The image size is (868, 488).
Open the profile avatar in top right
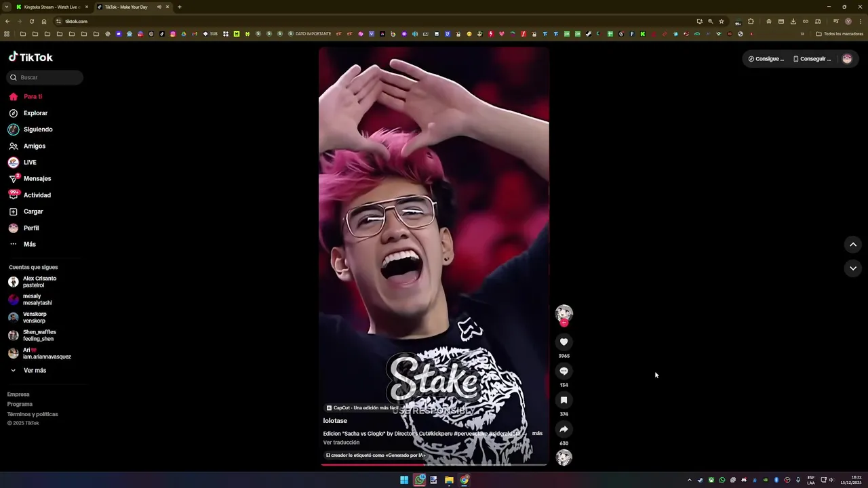click(x=847, y=59)
